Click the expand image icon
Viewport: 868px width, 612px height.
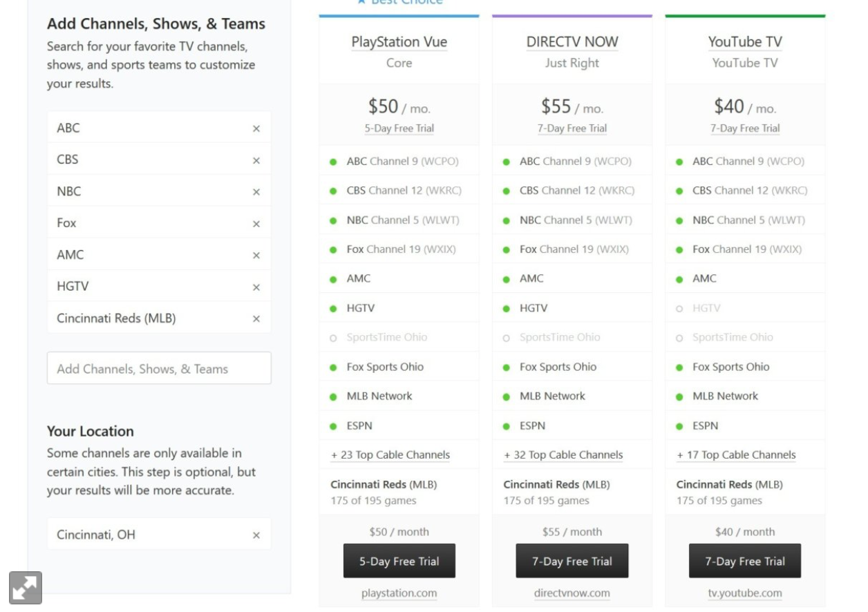(x=26, y=588)
